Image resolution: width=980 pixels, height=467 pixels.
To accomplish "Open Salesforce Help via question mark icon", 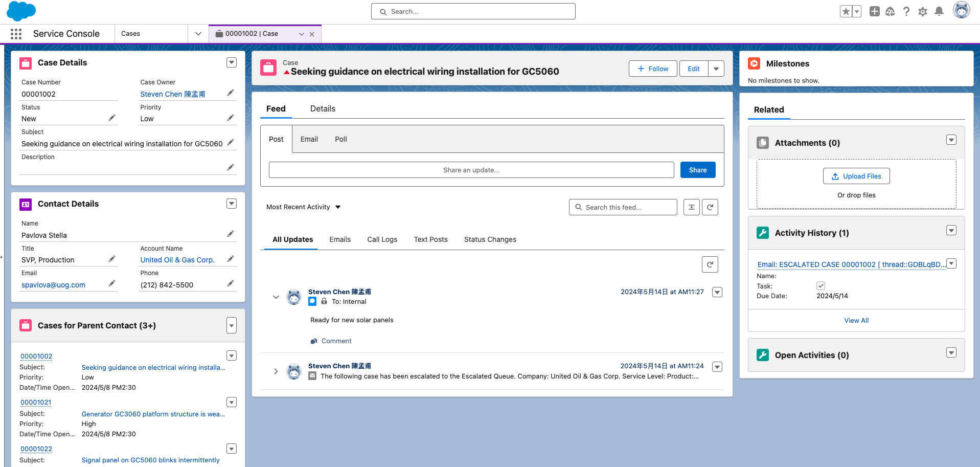I will (906, 11).
